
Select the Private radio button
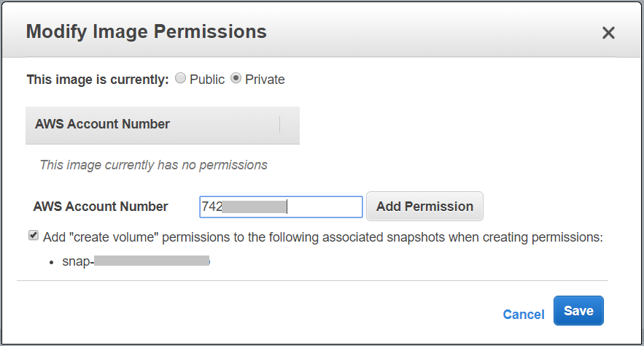coord(236,79)
